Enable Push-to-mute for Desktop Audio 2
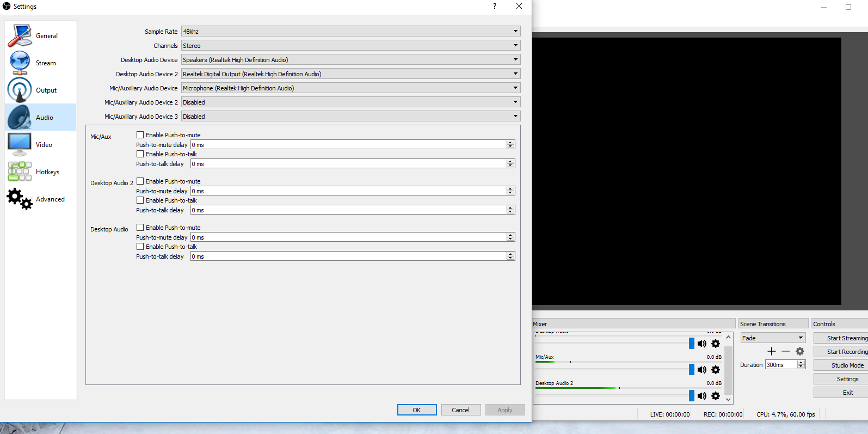This screenshot has width=868, height=434. (140, 181)
